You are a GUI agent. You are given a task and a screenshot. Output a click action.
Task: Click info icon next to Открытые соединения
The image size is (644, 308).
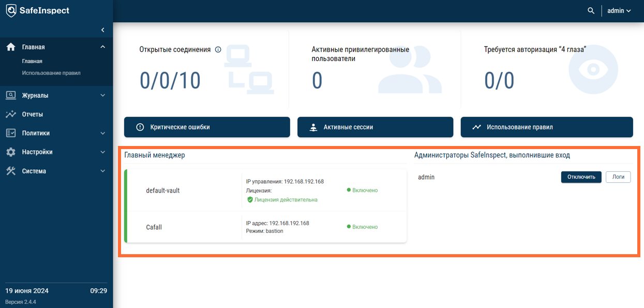218,50
